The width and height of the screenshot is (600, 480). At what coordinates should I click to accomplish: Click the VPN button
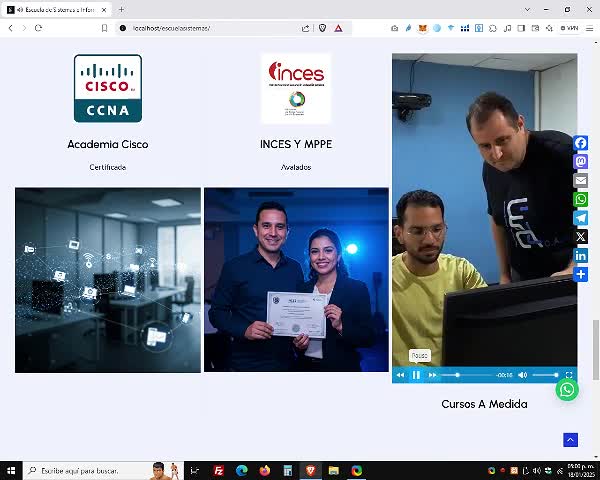tap(569, 28)
